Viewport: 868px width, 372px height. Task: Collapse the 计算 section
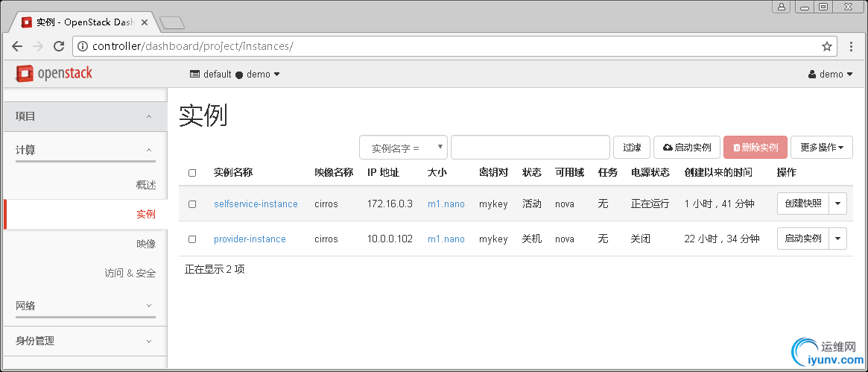[x=85, y=150]
